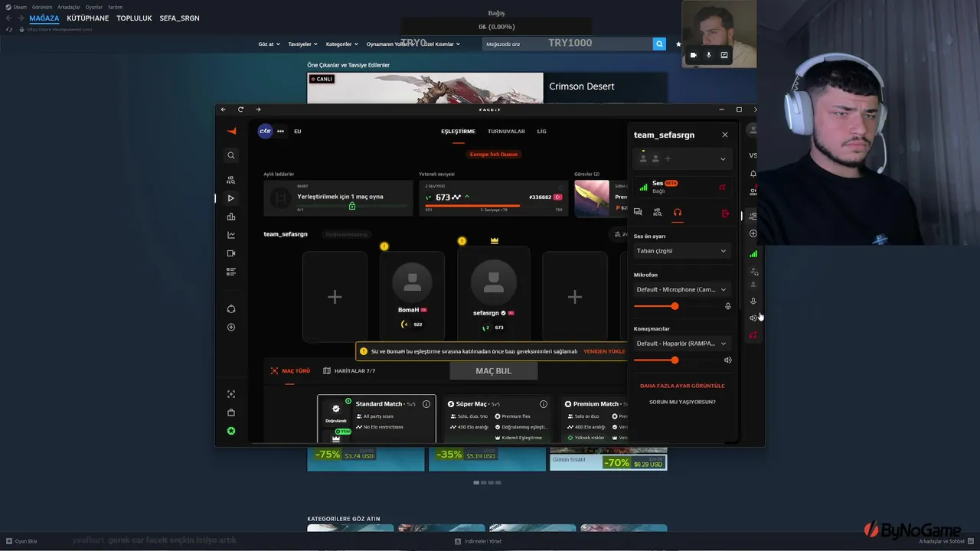Expand Steam Tavsiyeler dropdown
Screen dimensions: 980x551
tap(302, 44)
